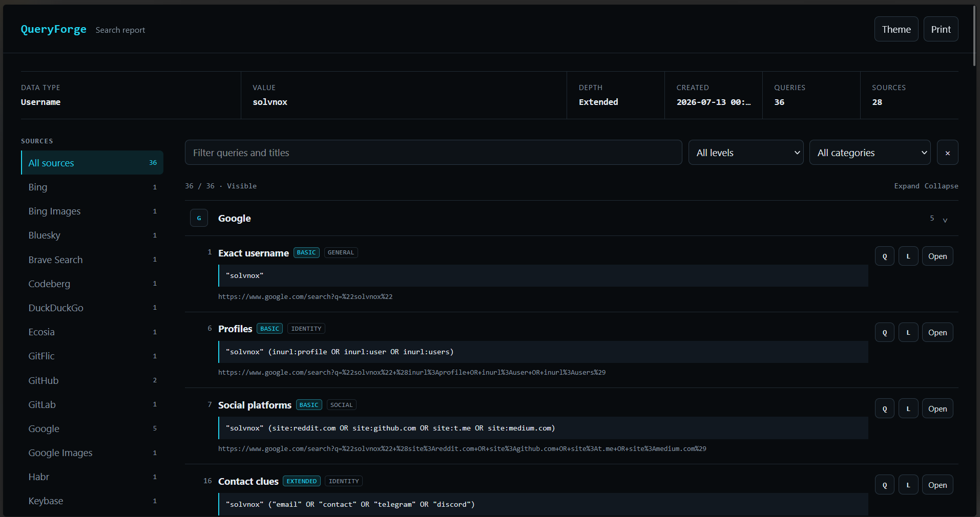The image size is (980, 517).
Task: Click the 36 / 36 Visible counter
Action: click(221, 186)
